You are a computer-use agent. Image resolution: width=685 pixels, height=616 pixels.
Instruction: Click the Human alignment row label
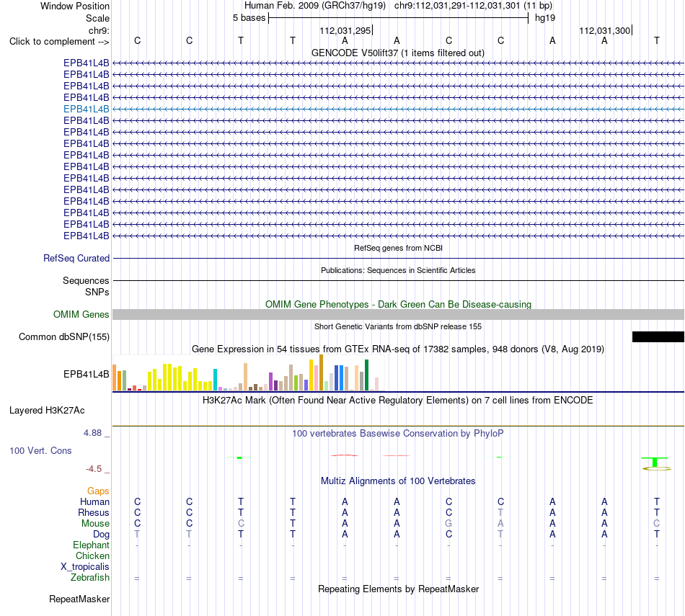94,502
